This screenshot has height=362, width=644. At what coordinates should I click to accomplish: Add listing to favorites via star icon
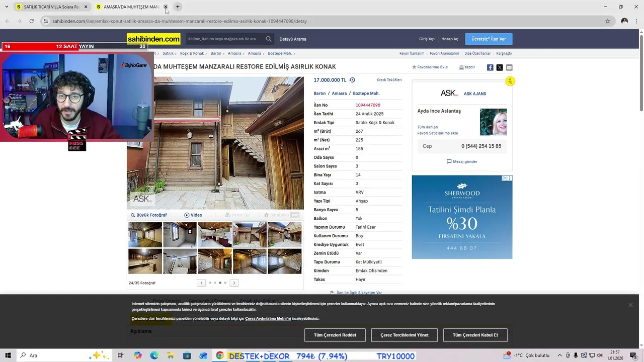point(414,67)
